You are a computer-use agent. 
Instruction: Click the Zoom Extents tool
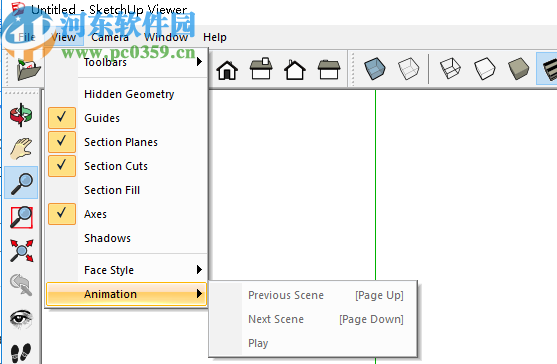[x=21, y=251]
